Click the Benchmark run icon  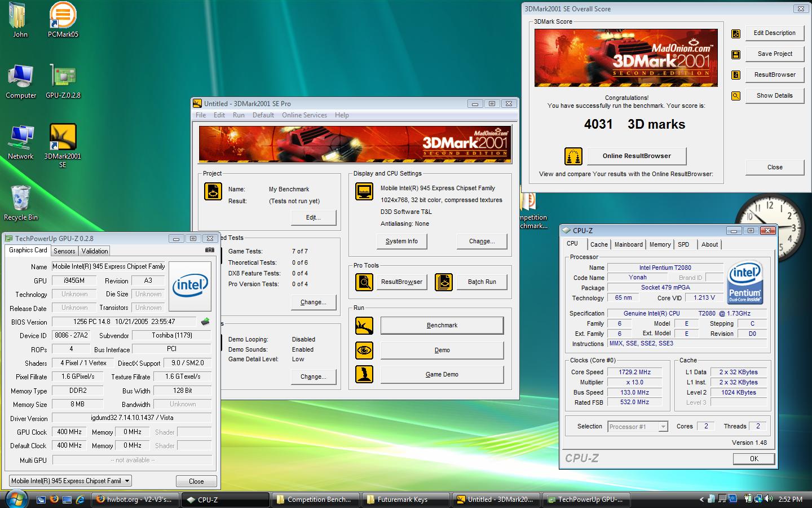364,326
